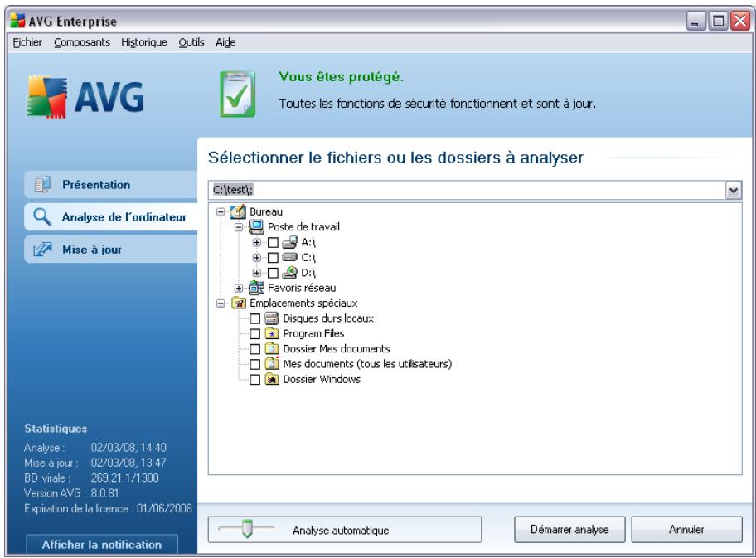Image resolution: width=756 pixels, height=558 pixels.
Task: Click the Bureau tree label
Action: point(266,211)
